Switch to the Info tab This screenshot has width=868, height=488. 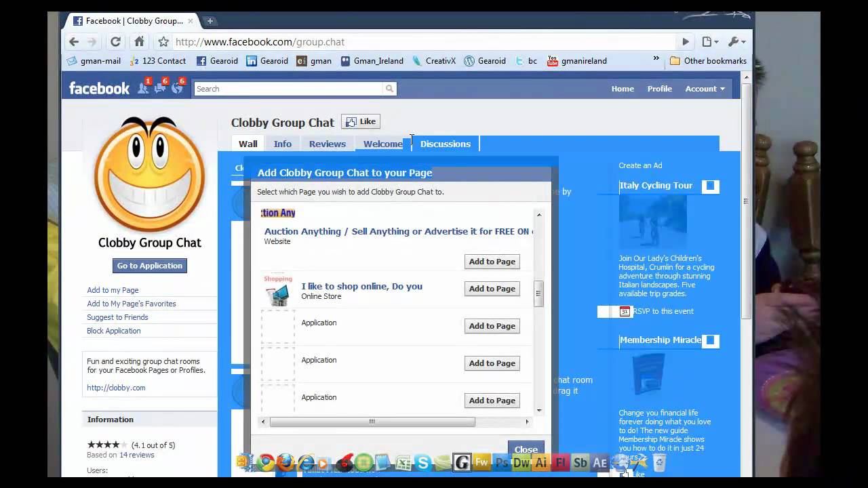(x=282, y=144)
